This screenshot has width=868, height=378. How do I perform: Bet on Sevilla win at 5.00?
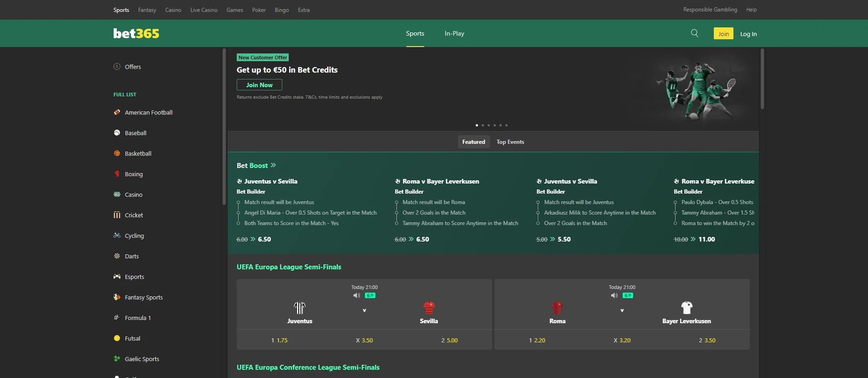[x=449, y=340]
